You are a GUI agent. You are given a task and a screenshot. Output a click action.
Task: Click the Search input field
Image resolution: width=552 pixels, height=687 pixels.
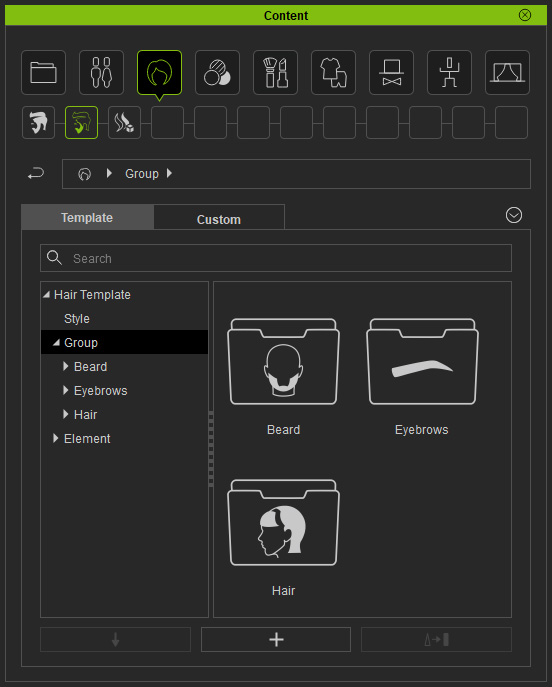(276, 258)
